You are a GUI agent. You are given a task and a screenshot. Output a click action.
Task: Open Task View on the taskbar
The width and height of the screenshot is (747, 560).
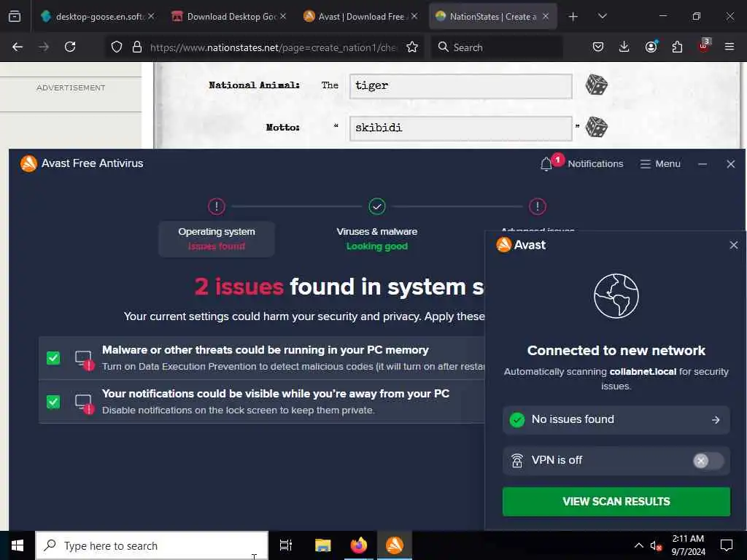[285, 545]
